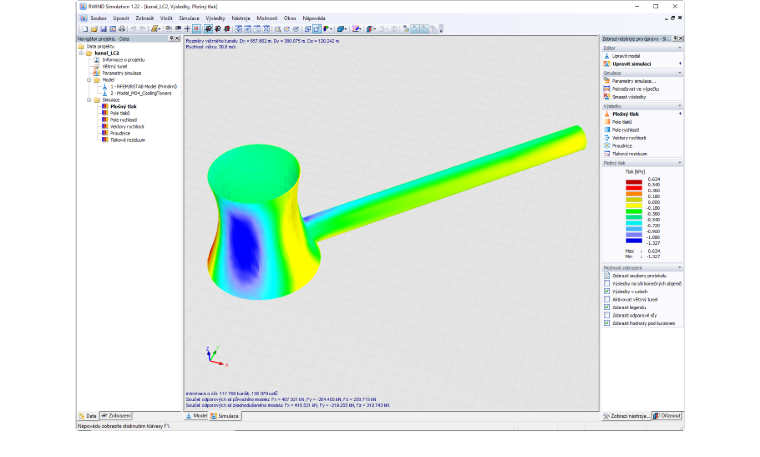Select Plošný tlak in navigator tree
760x457 pixels.
tap(123, 107)
